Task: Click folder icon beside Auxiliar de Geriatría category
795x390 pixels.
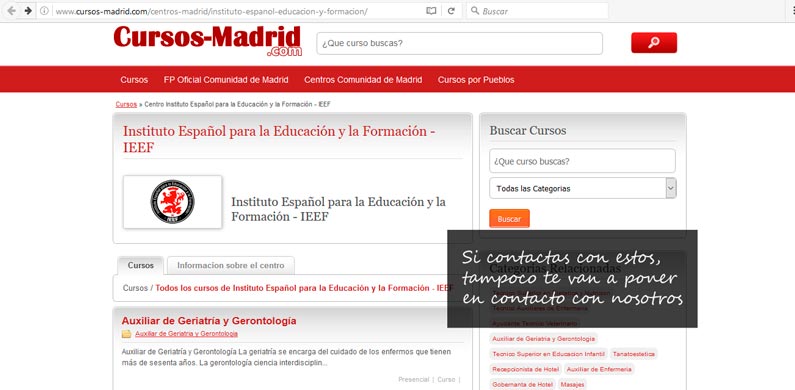Action: click(126, 334)
